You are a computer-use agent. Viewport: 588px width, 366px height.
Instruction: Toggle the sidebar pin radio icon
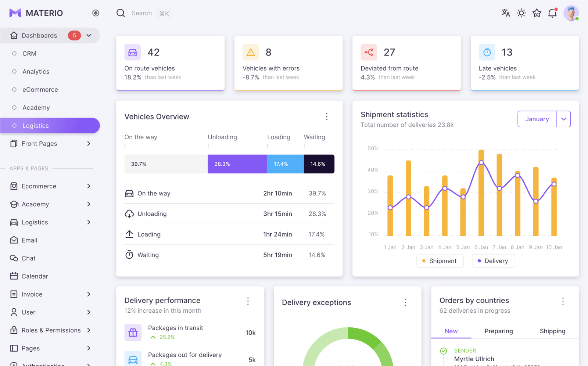96,13
